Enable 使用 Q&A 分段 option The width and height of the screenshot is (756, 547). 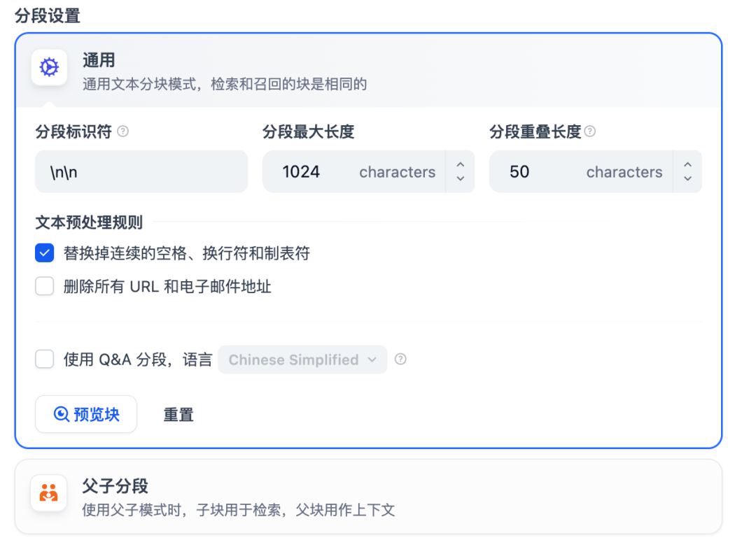pyautogui.click(x=44, y=359)
